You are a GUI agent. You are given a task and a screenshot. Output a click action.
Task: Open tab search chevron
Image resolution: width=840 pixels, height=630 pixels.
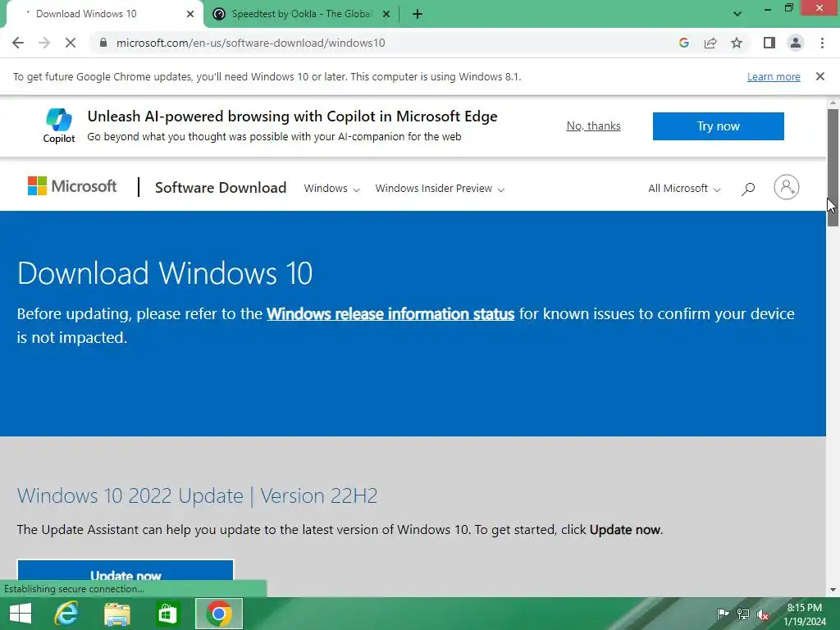coord(737,14)
